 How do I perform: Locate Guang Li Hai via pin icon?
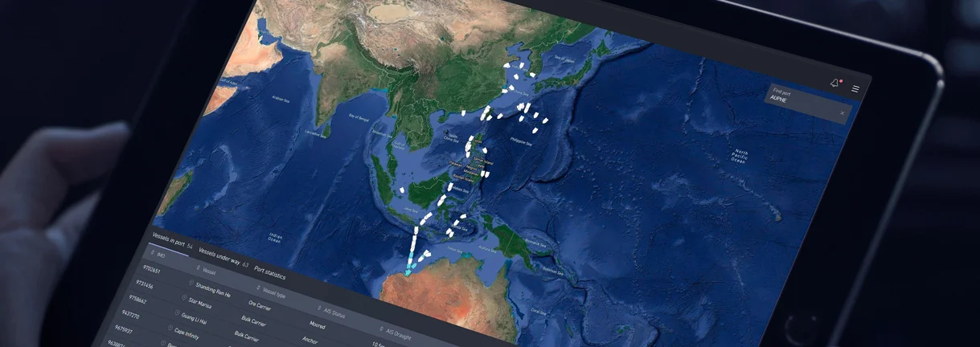pos(178,312)
